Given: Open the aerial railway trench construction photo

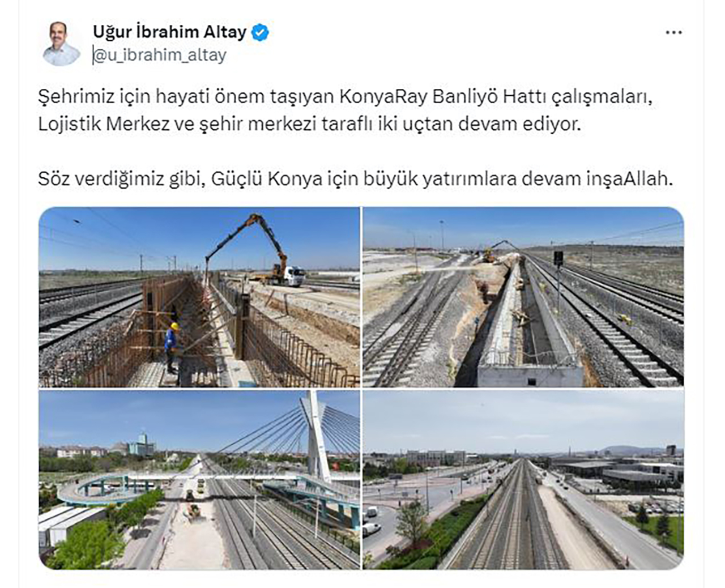Looking at the screenshot, I should tap(523, 297).
